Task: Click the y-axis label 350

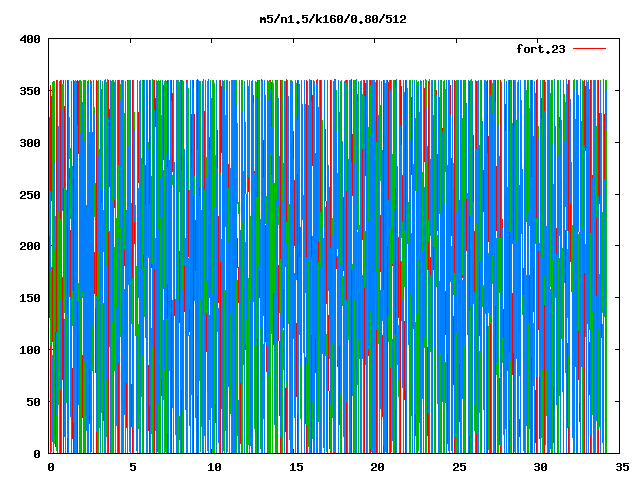Action: coord(30,91)
